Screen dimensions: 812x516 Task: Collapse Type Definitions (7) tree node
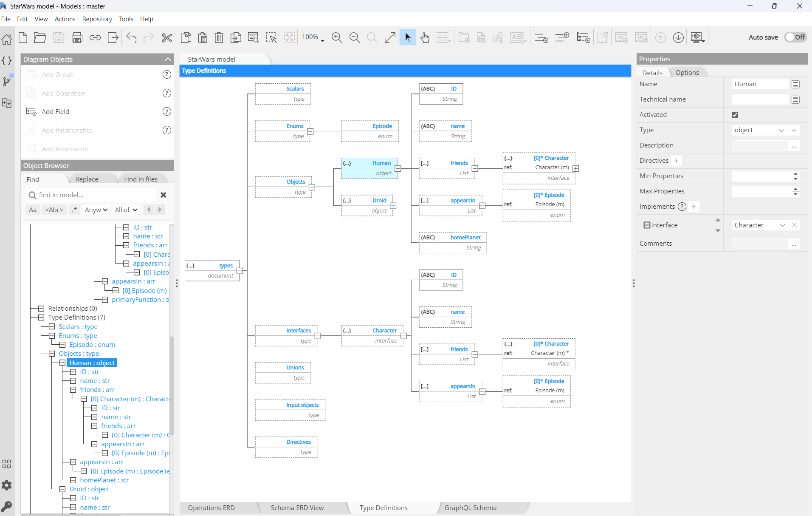41,318
